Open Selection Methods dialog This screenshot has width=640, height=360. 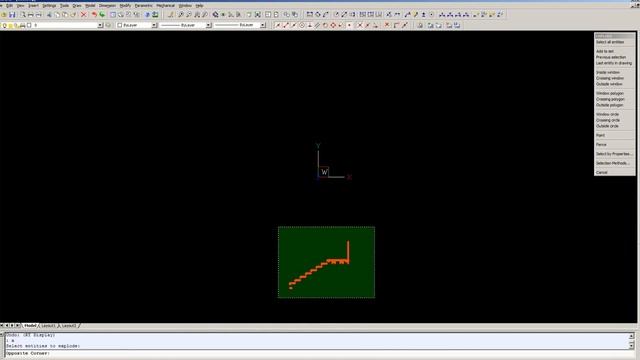[x=613, y=163]
